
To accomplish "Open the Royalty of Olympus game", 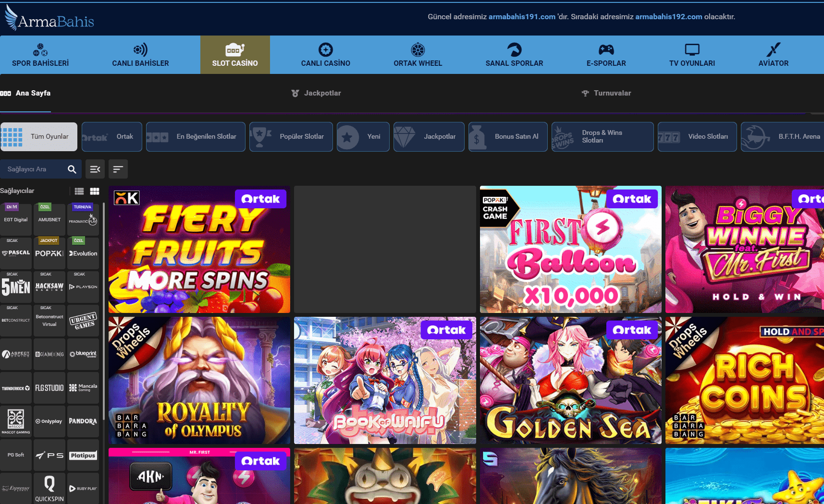I will [x=199, y=380].
